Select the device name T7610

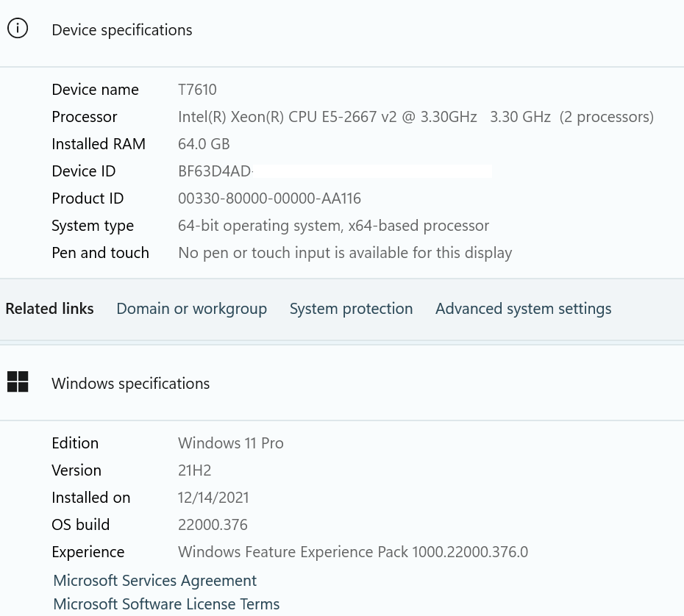197,89
